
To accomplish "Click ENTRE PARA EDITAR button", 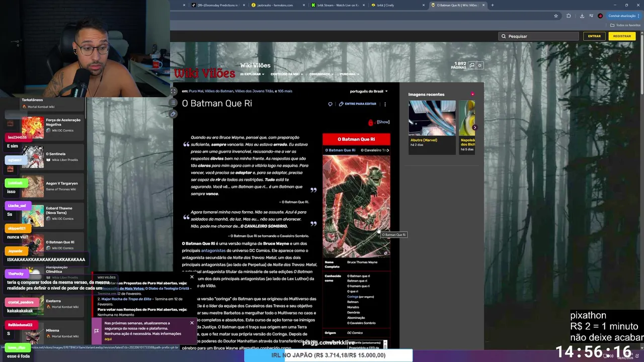I will point(358,104).
